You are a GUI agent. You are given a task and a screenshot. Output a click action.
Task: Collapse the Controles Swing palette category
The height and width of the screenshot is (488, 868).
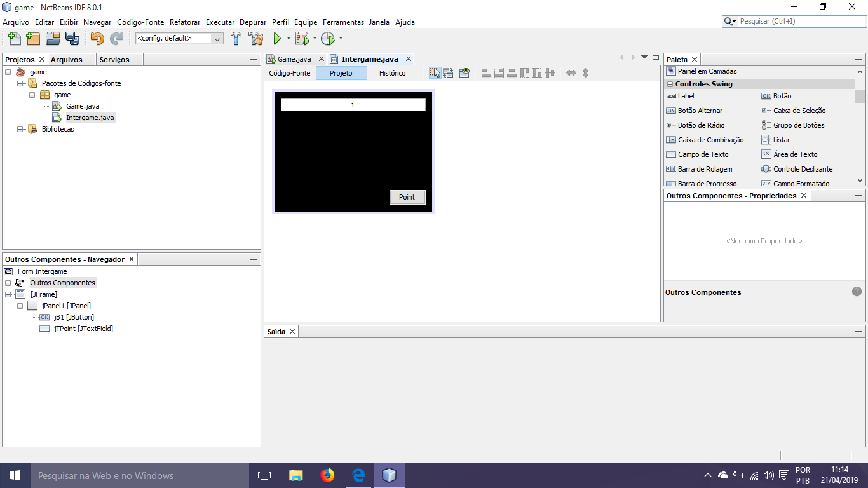(x=670, y=84)
